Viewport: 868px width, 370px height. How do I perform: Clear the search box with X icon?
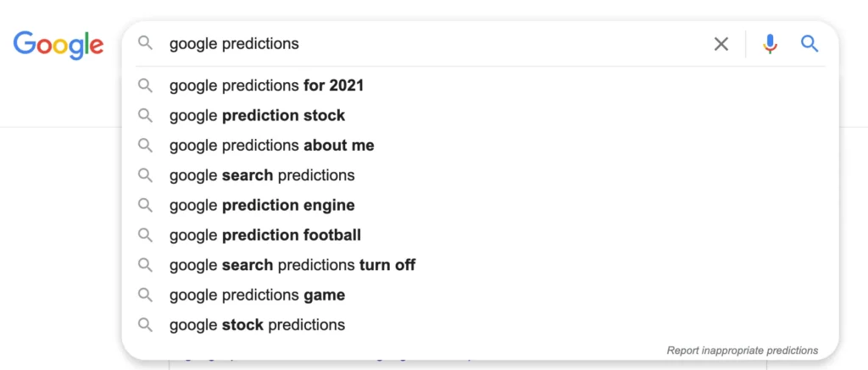click(x=721, y=44)
